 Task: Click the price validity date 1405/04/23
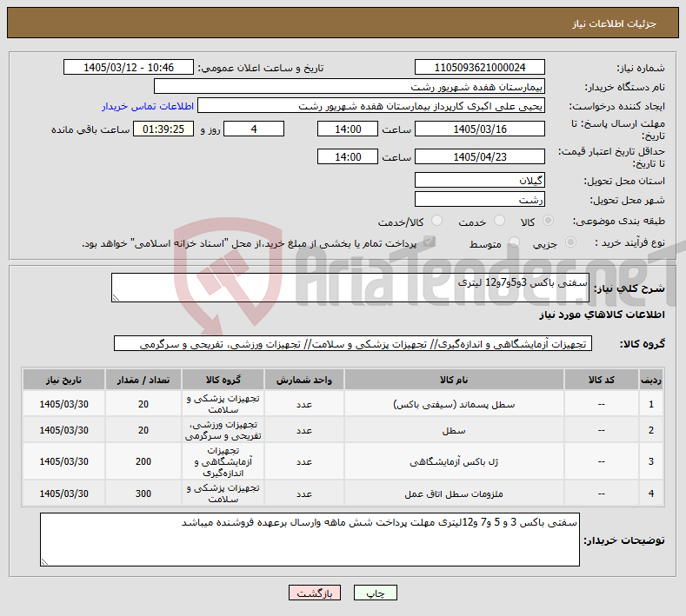[479, 156]
